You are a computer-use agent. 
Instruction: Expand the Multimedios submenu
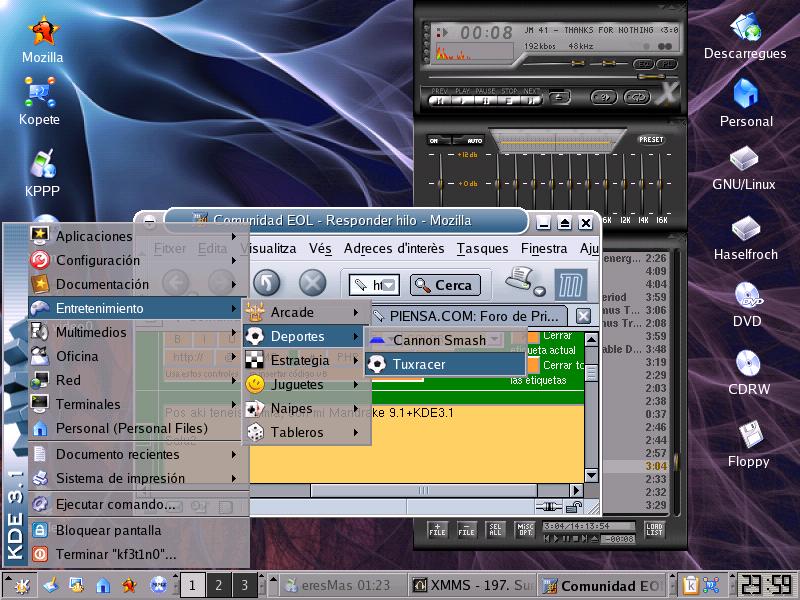pyautogui.click(x=90, y=332)
